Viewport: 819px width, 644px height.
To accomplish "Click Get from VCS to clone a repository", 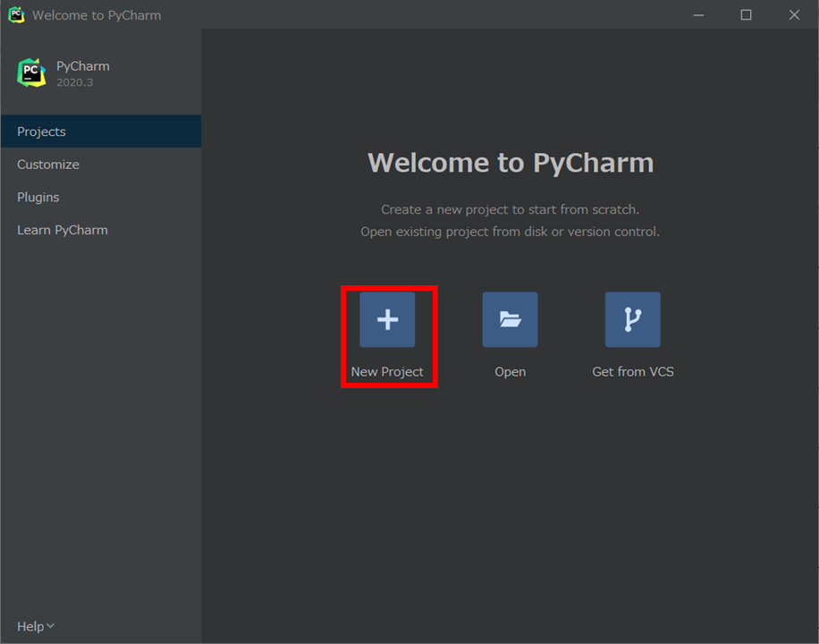I will (632, 335).
